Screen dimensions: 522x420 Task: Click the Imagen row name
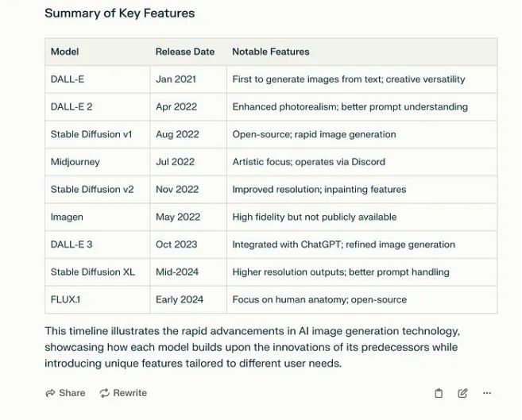67,218
